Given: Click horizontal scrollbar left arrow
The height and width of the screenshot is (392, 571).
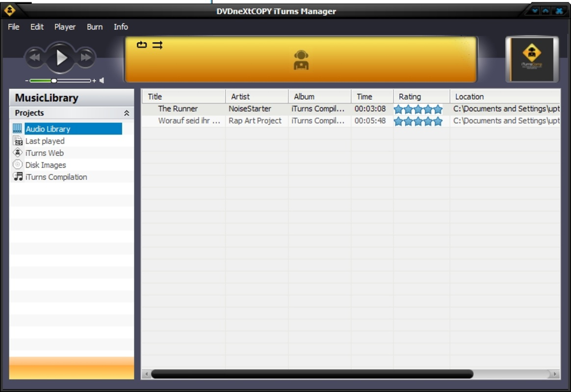Looking at the screenshot, I should (x=147, y=374).
